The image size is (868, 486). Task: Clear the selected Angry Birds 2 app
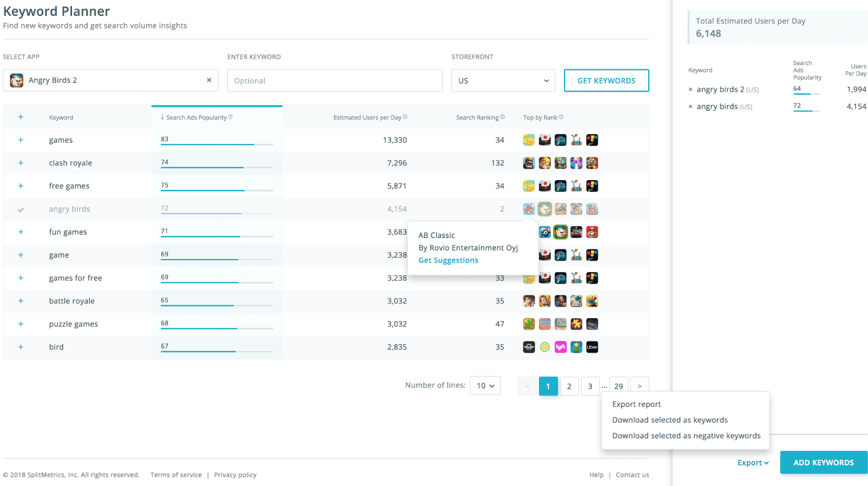(209, 80)
